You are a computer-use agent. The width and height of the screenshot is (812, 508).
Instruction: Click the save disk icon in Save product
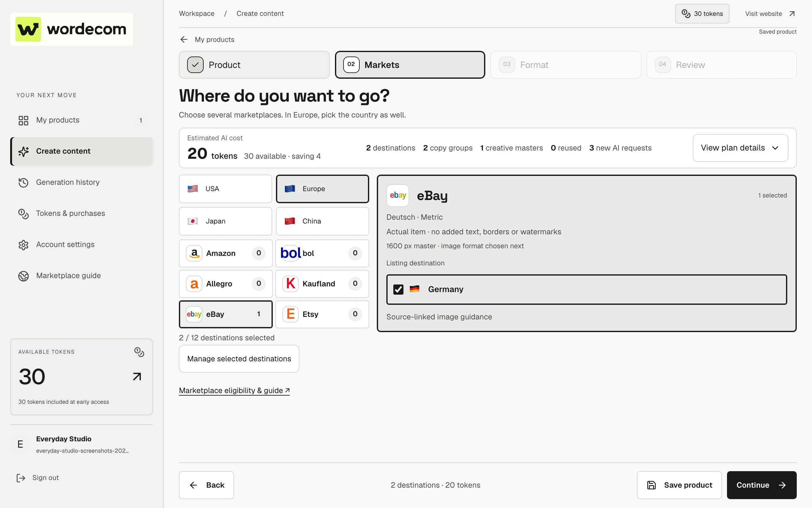pos(651,485)
